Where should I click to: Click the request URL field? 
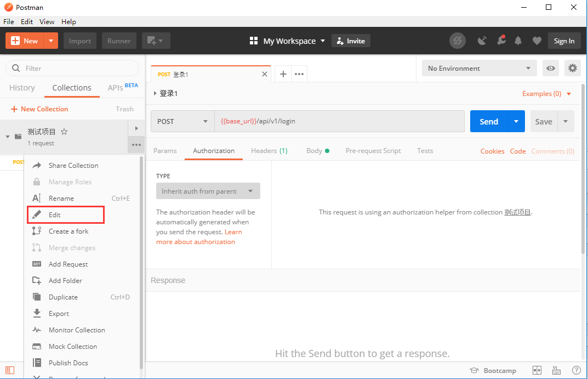pos(339,121)
